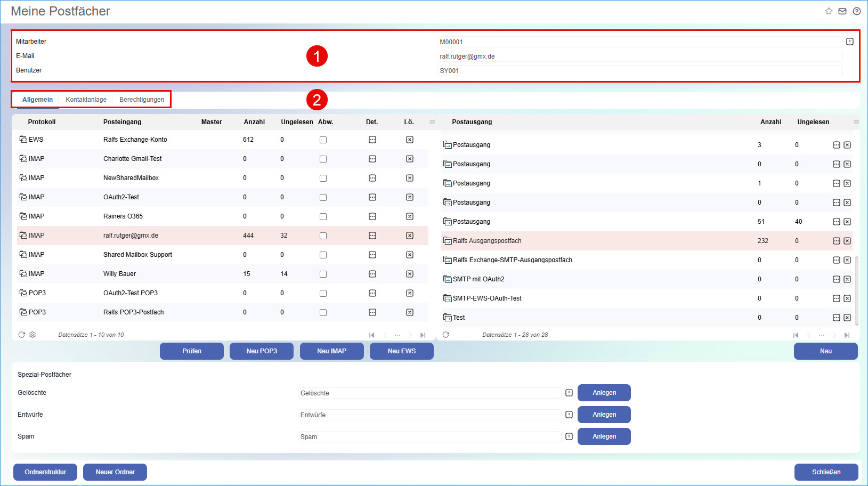Switch to Allgemein tab
The image size is (868, 486).
[37, 100]
